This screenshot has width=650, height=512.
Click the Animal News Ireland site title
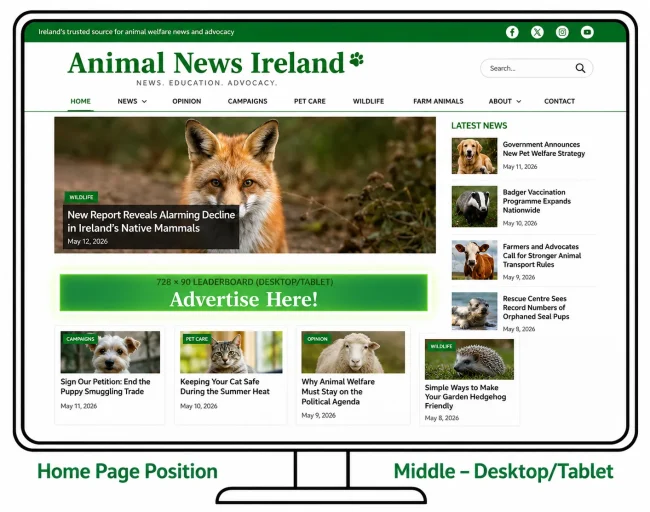pos(206,63)
